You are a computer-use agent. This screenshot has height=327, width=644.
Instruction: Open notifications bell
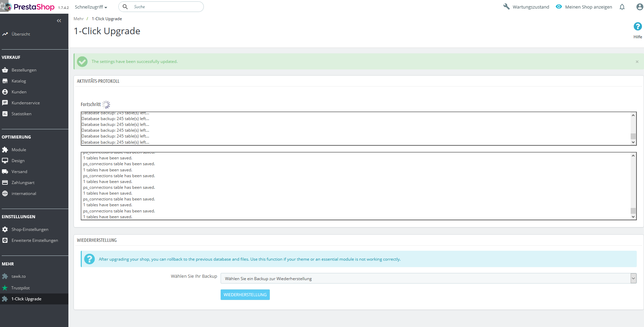tap(622, 7)
